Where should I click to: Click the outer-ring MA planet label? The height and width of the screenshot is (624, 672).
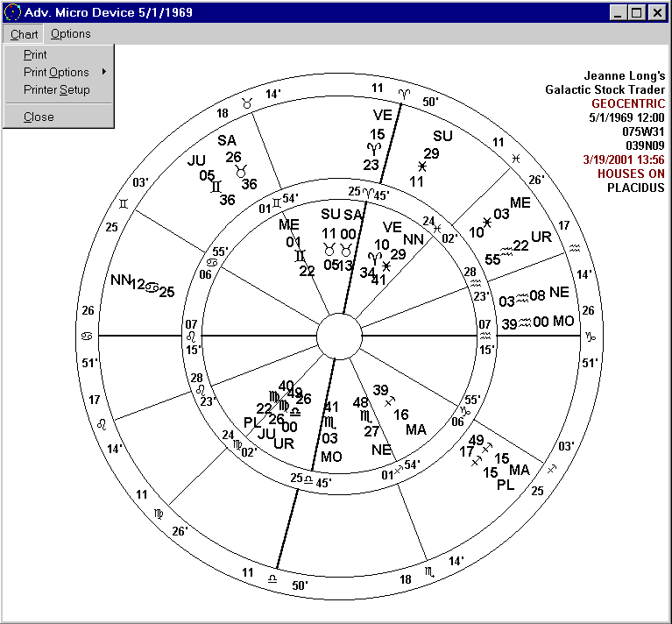(520, 470)
